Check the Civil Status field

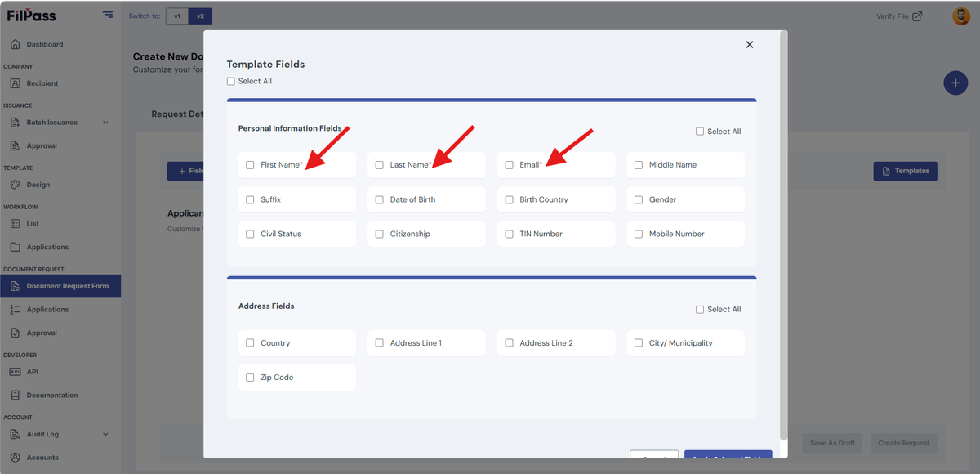point(250,234)
